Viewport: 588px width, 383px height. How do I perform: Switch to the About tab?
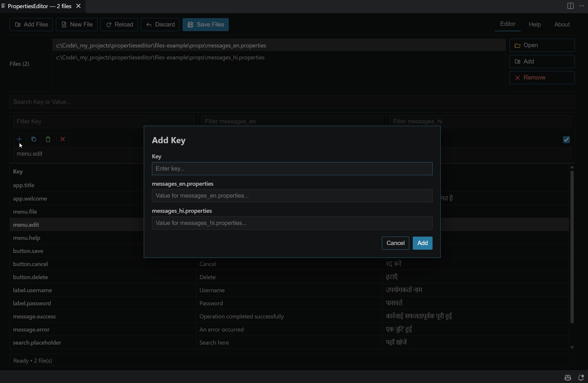click(x=562, y=24)
